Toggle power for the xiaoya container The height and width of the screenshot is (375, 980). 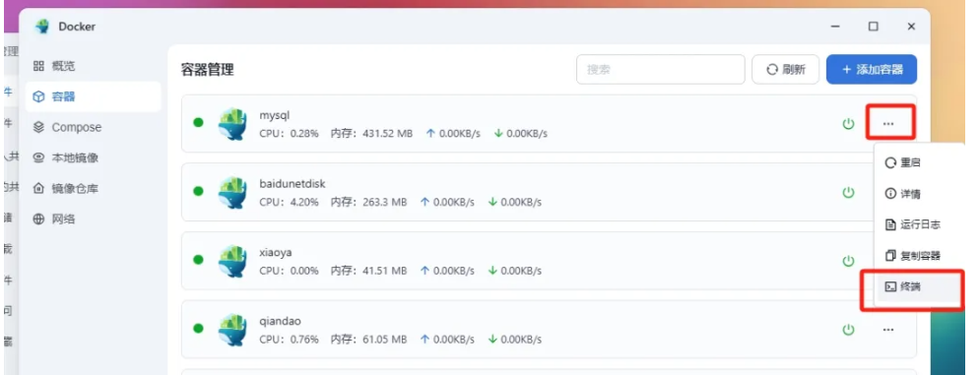pos(848,261)
